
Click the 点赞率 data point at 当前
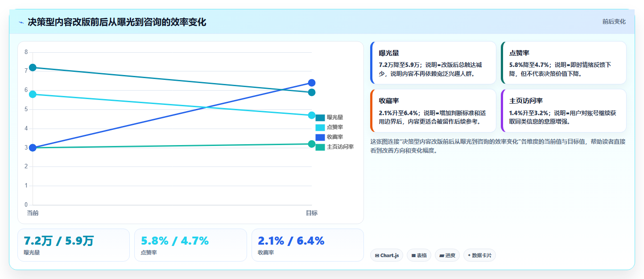(x=33, y=94)
